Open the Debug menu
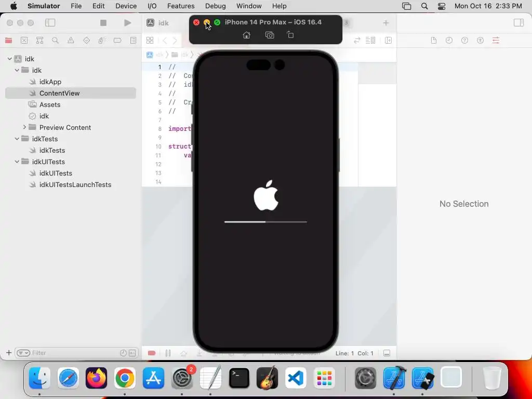This screenshot has height=399, width=532. (x=216, y=6)
